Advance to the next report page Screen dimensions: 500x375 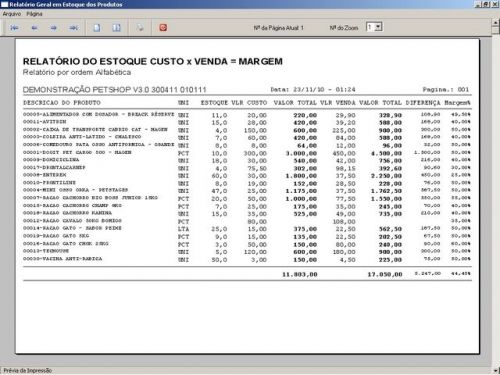point(54,28)
